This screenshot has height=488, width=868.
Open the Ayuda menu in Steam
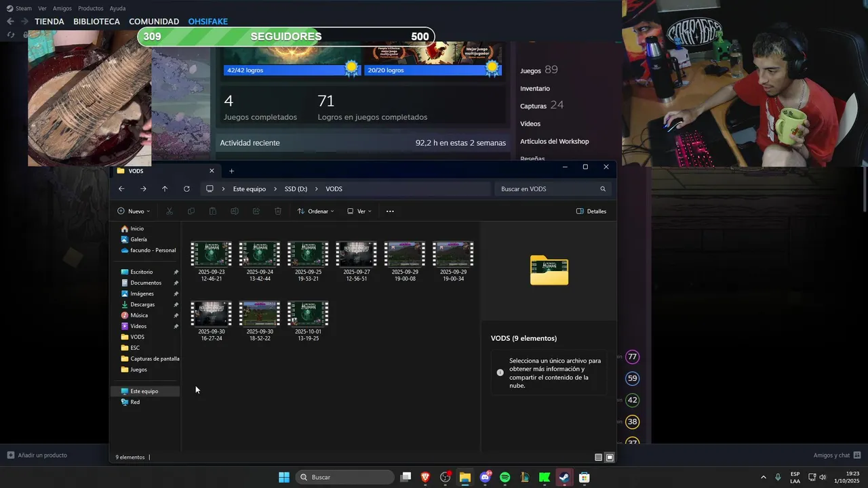click(117, 8)
